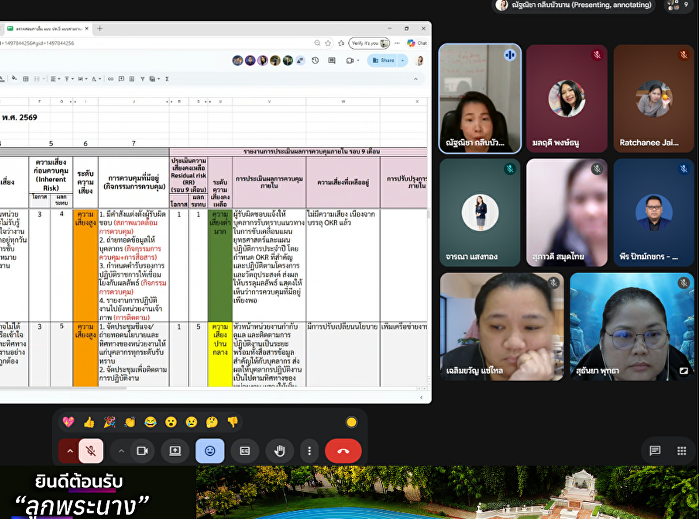Open new browser tab in shared window
The image size is (699, 519).
(100, 29)
